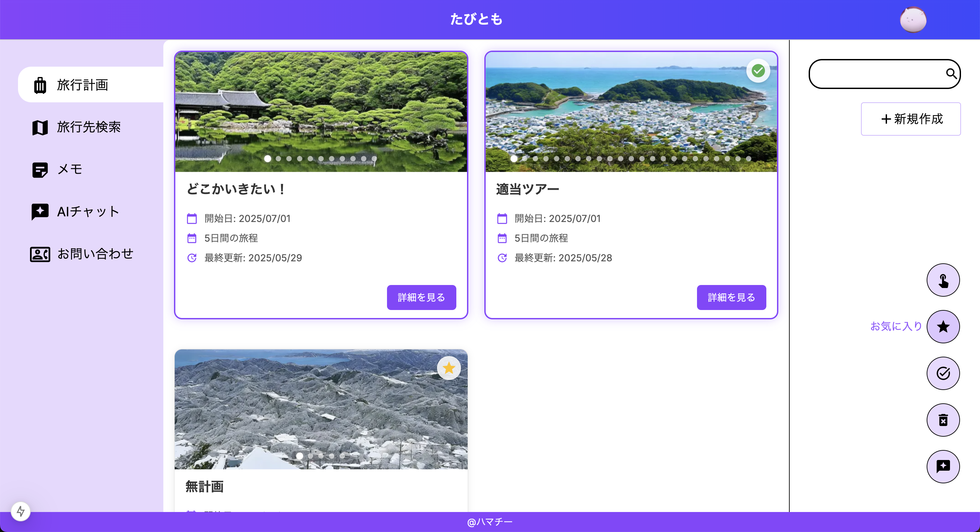Open 詳細を見る on どこかいきたい！
The width and height of the screenshot is (980, 532).
tap(421, 297)
